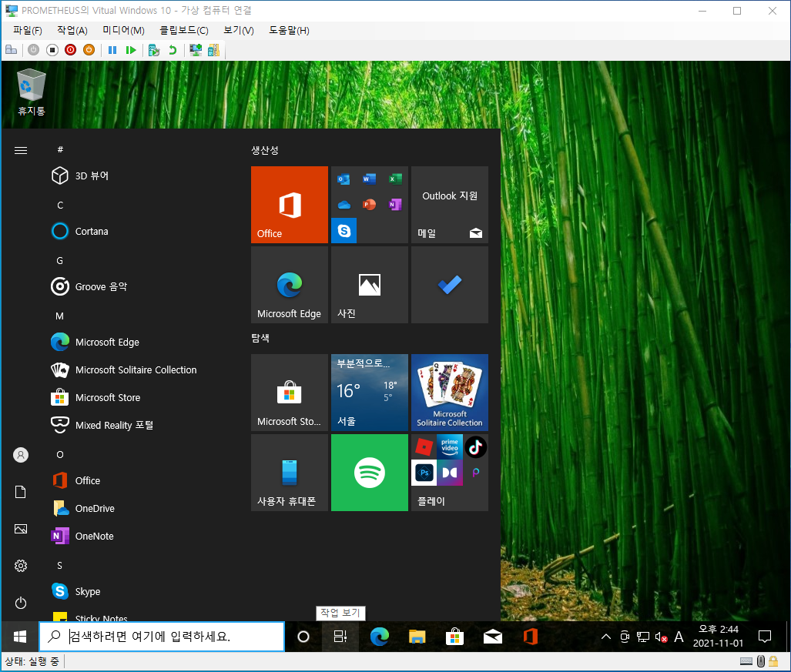The width and height of the screenshot is (791, 672).
Task: Open 작업 보기 task view button
Action: 340,637
